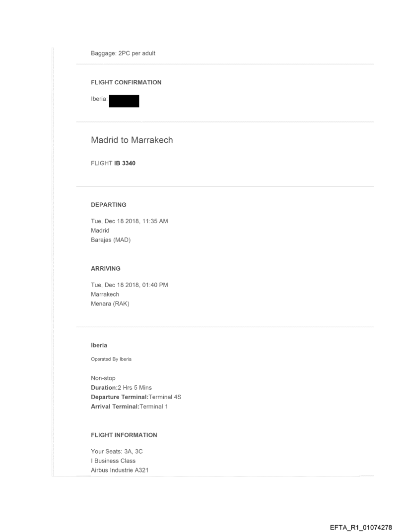Click the FLIGHT CONFIRMATION heading
Image resolution: width=405 pixels, height=532 pixels.
click(126, 82)
